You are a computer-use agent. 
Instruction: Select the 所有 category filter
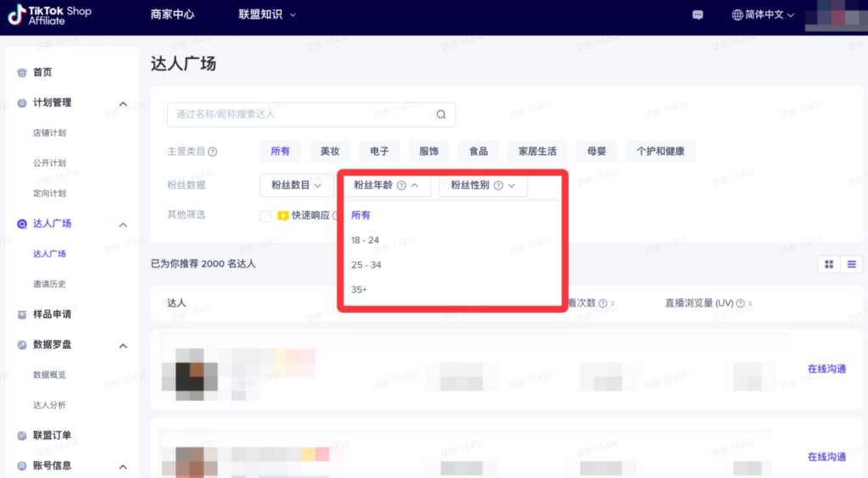(280, 152)
